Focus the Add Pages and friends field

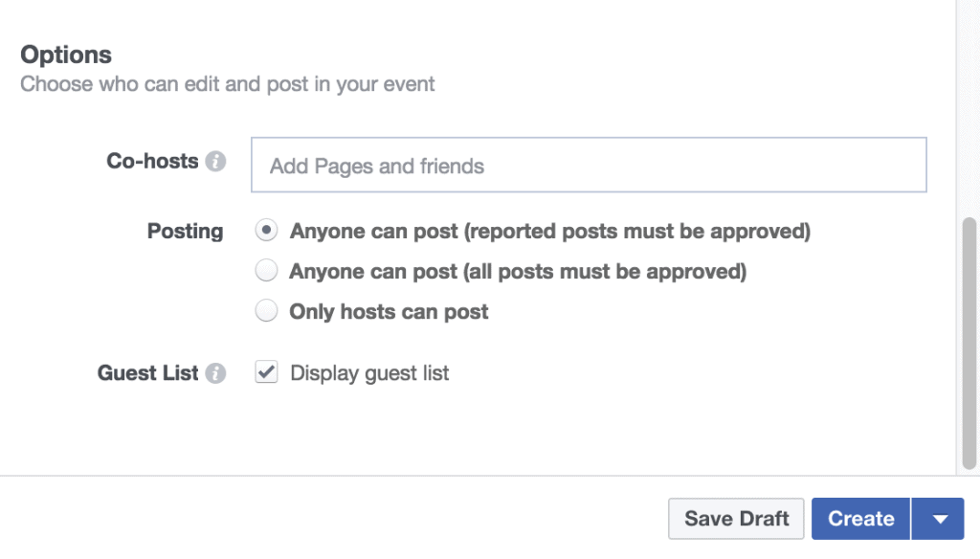coord(589,165)
